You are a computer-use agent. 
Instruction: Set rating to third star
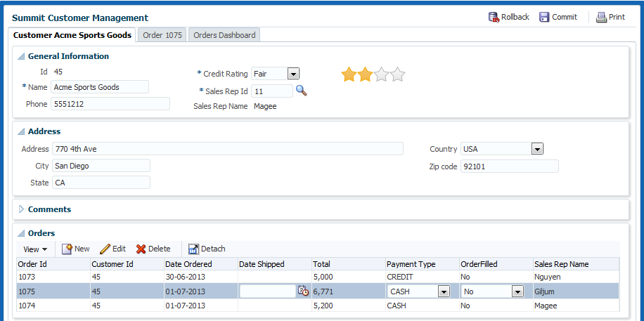pos(382,74)
